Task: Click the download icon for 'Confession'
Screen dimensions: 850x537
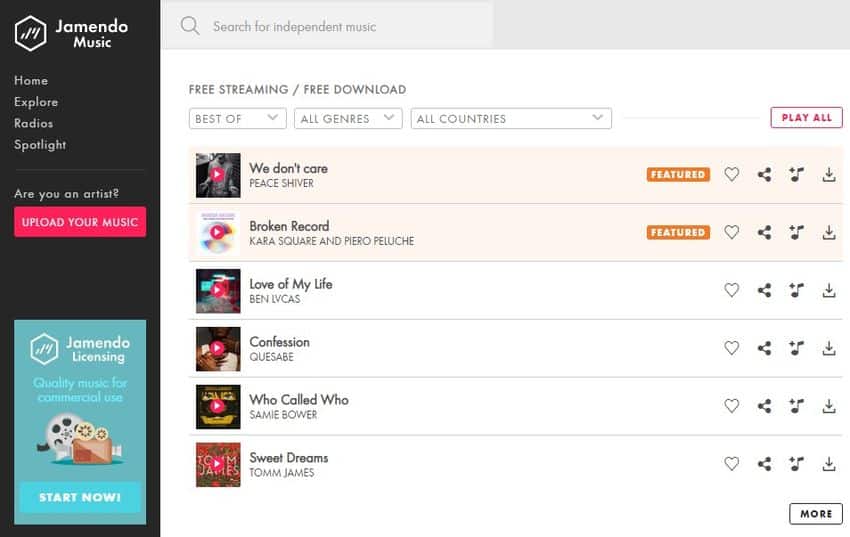Action: [x=829, y=349]
